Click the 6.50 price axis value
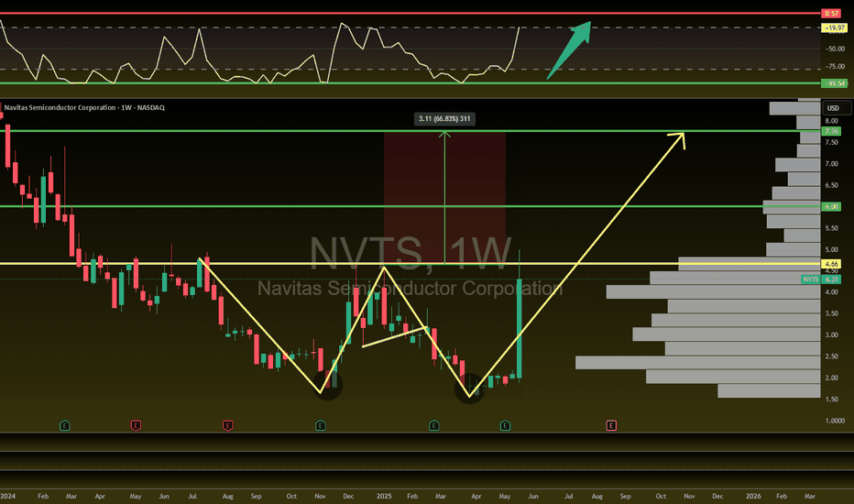Screen dimensions: 854x504 tap(832, 185)
